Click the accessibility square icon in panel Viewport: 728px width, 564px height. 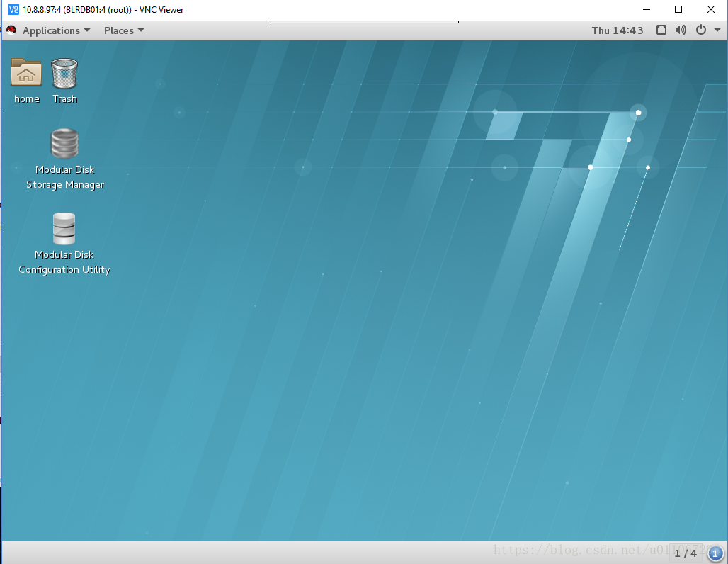[661, 30]
